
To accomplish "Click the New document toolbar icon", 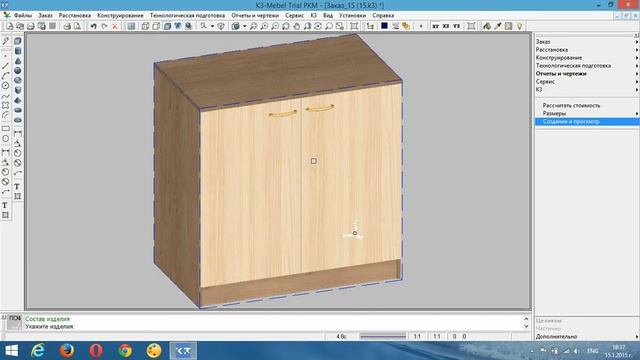I will 10,26.
